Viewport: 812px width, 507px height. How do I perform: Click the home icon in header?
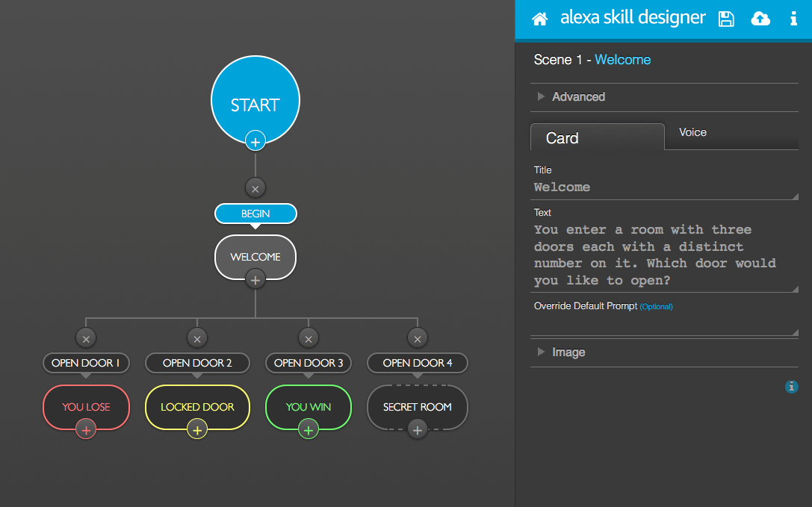539,19
